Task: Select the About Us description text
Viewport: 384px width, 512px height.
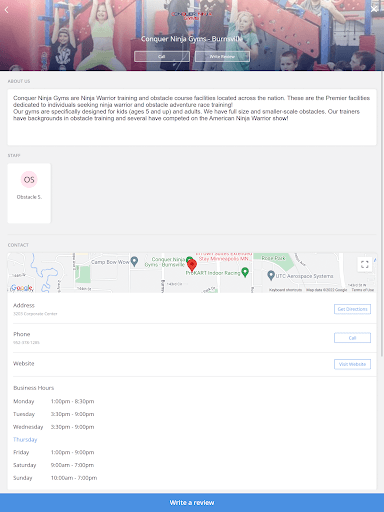Action: coord(192,108)
